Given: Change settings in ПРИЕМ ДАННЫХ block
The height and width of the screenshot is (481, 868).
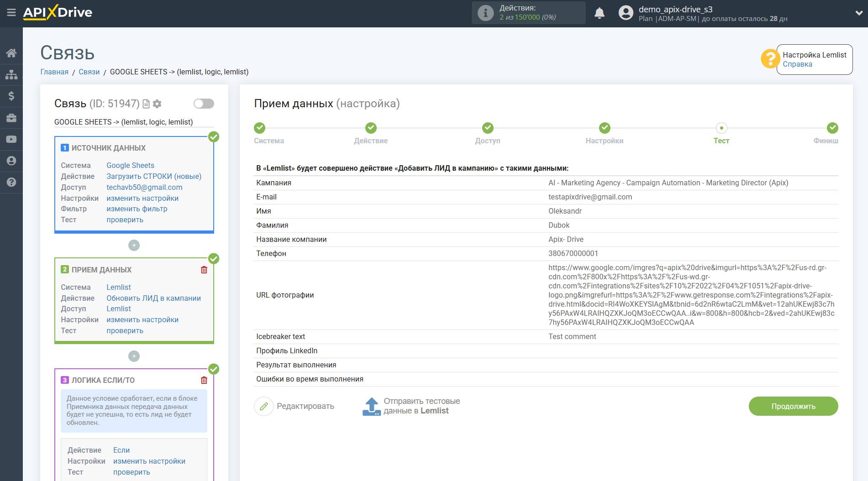Looking at the screenshot, I should tap(142, 319).
